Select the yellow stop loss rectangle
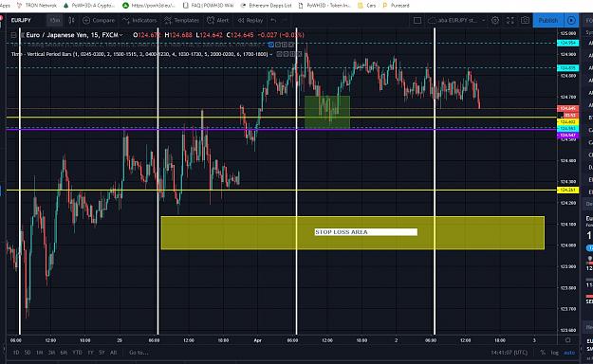This screenshot has height=364, width=593. click(x=352, y=233)
